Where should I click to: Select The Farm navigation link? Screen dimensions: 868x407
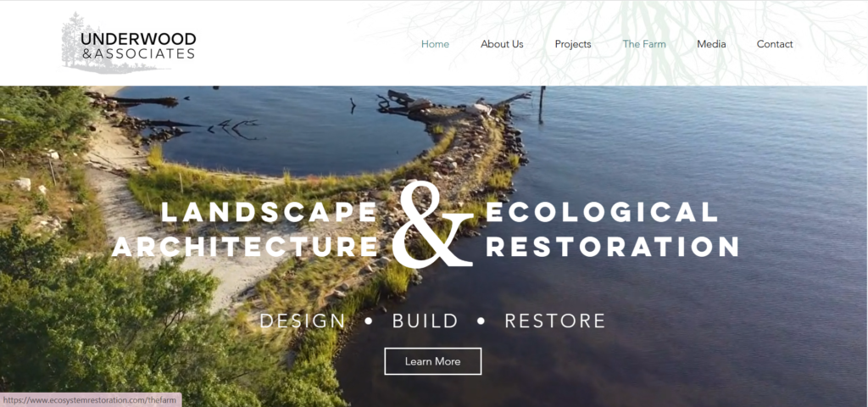coord(644,44)
